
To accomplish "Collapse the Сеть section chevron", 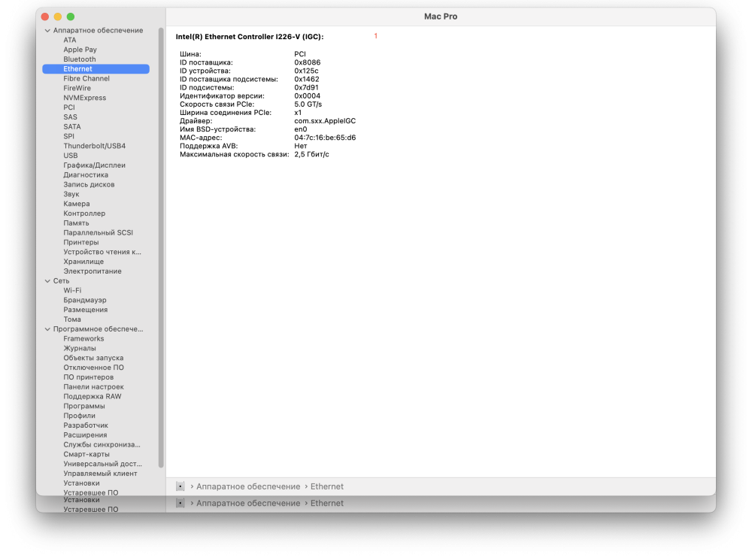I will (x=47, y=281).
